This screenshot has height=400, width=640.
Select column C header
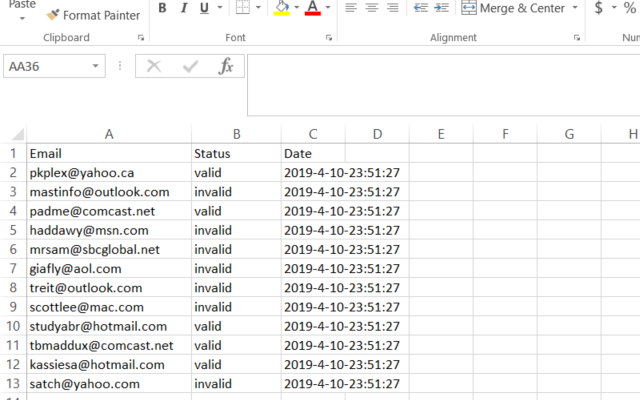point(313,134)
